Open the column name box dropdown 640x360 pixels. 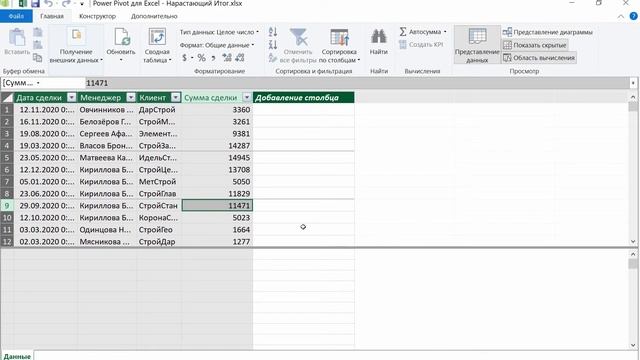coord(38,83)
